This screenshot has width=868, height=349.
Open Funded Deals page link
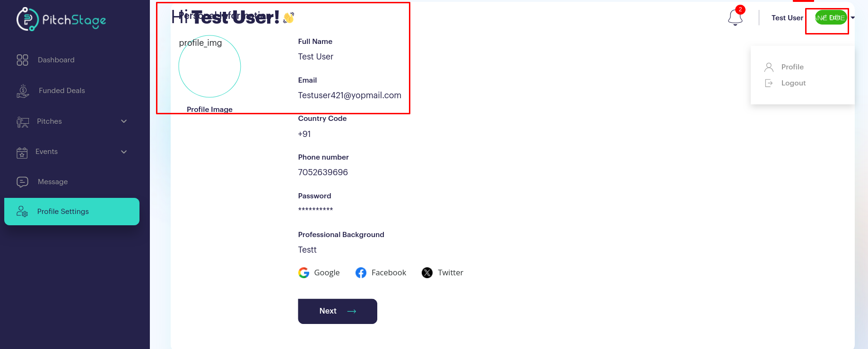[62, 91]
